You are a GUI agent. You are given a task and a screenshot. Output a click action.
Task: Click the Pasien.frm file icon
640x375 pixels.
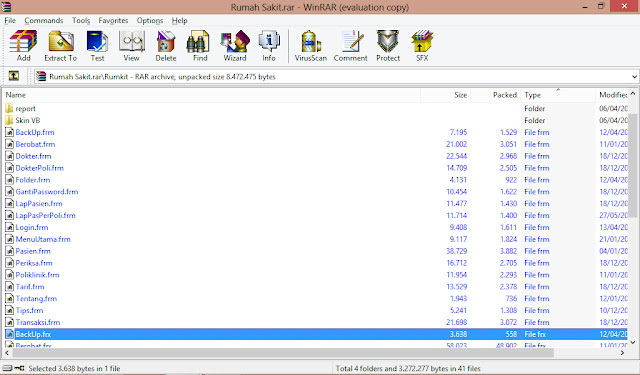[9, 251]
